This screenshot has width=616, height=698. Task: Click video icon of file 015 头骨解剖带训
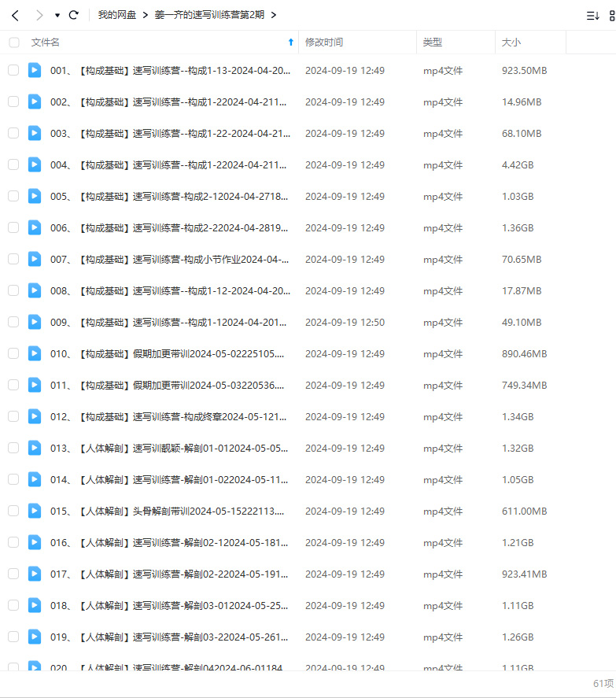tap(35, 511)
